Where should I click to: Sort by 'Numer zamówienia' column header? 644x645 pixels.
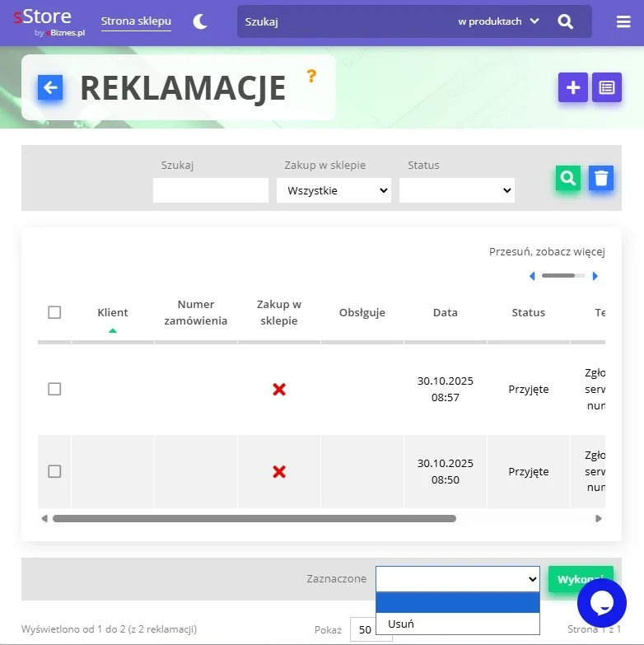click(x=196, y=313)
